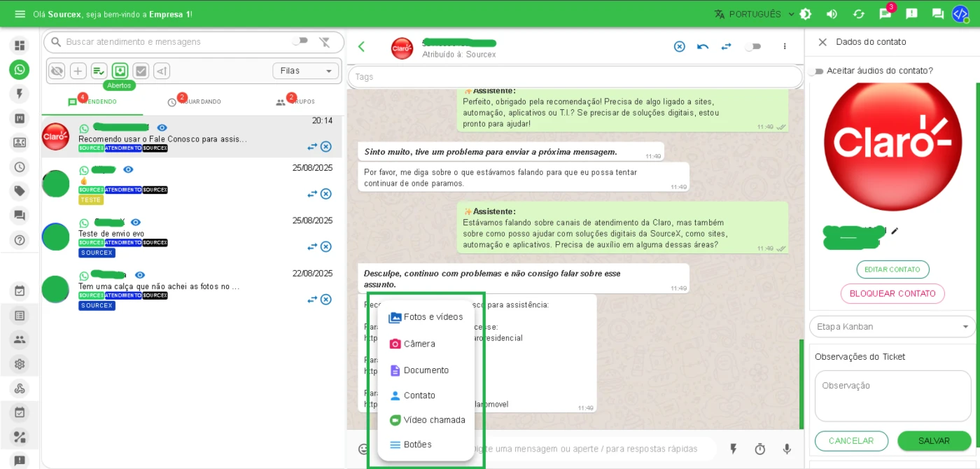
Task: Click the playlist check toolbar icon
Action: click(x=99, y=71)
